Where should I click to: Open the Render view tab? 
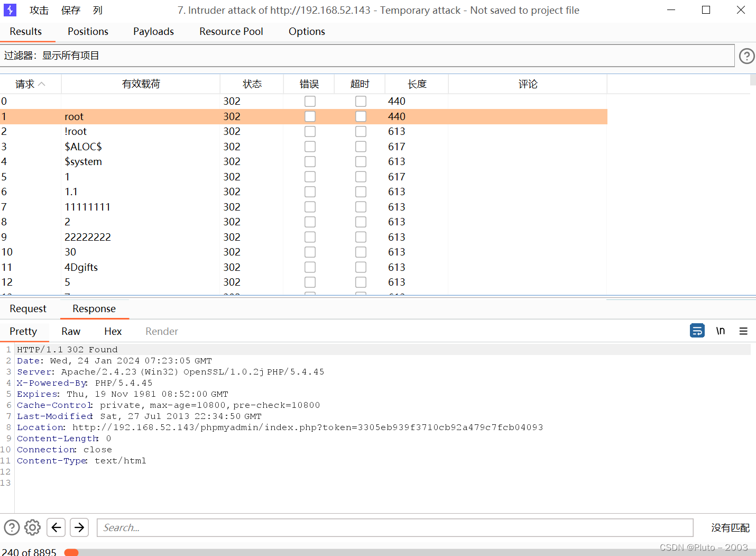tap(162, 332)
